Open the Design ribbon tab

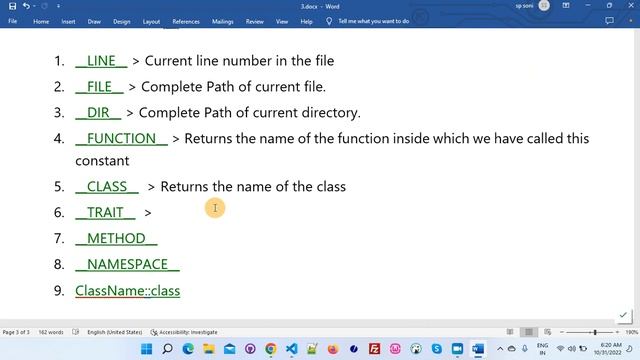122,21
